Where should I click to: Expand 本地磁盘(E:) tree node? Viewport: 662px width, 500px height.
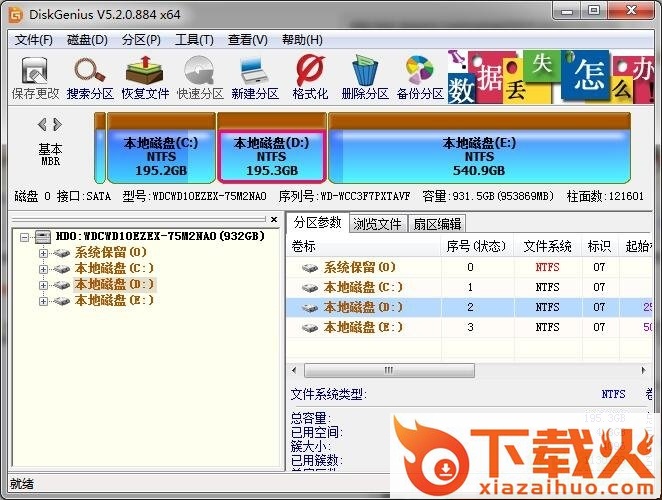[43, 302]
